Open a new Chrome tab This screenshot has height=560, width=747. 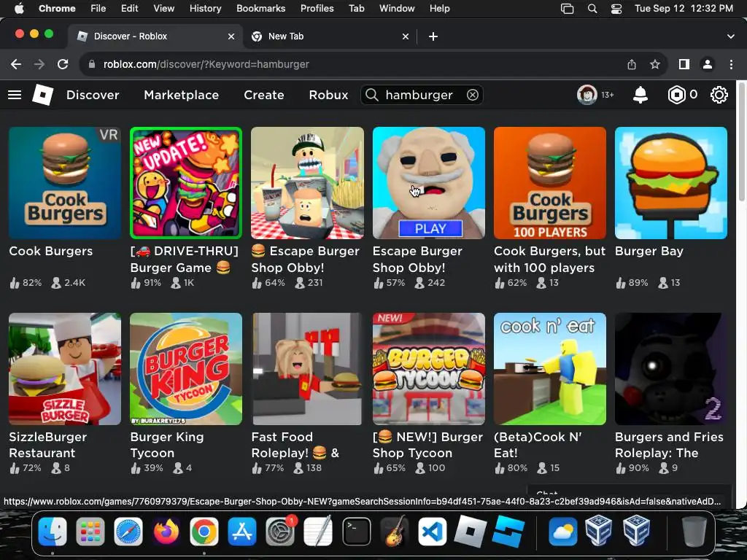pyautogui.click(x=433, y=36)
